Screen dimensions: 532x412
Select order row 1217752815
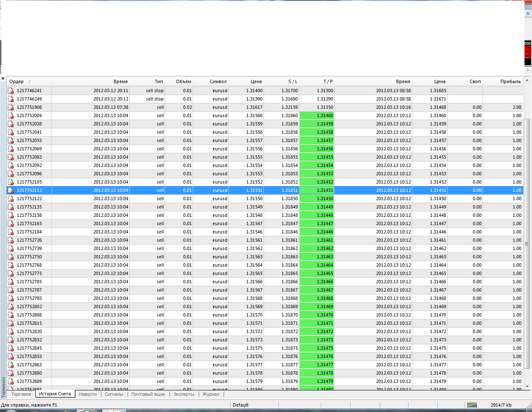(x=265, y=323)
